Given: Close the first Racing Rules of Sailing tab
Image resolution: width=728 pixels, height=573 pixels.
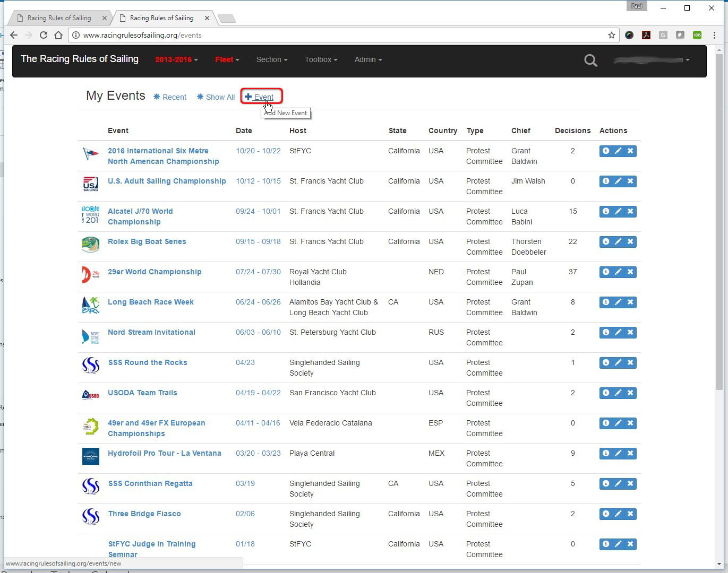Looking at the screenshot, I should click(x=105, y=18).
